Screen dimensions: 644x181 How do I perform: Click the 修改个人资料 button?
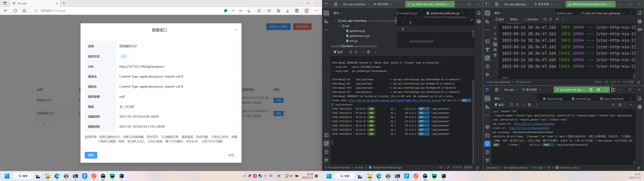[278, 26]
